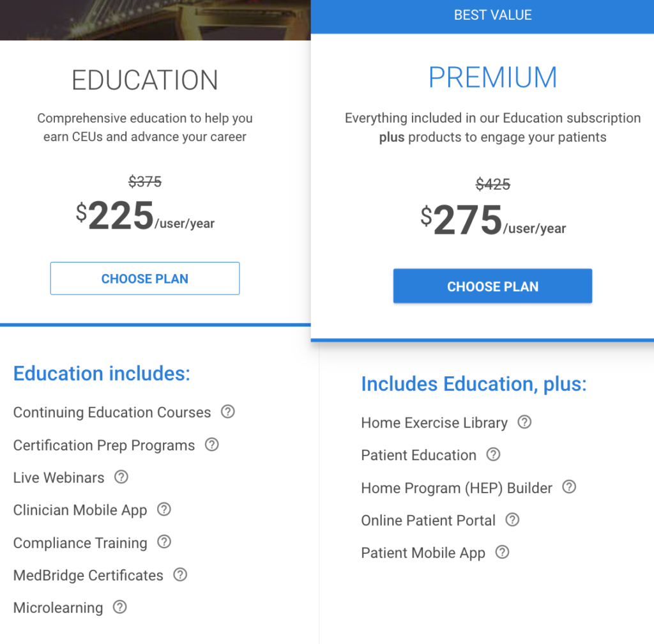Viewport: 654px width, 644px height.
Task: Click the Home Exercise Library label
Action: click(x=434, y=422)
